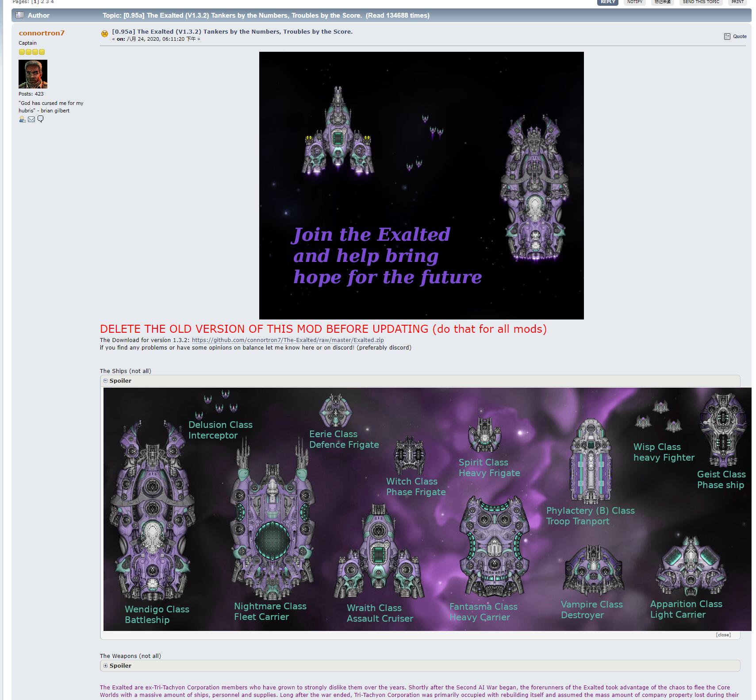Collapse the ships Spoiler section
This screenshot has width=756, height=700.
(106, 381)
